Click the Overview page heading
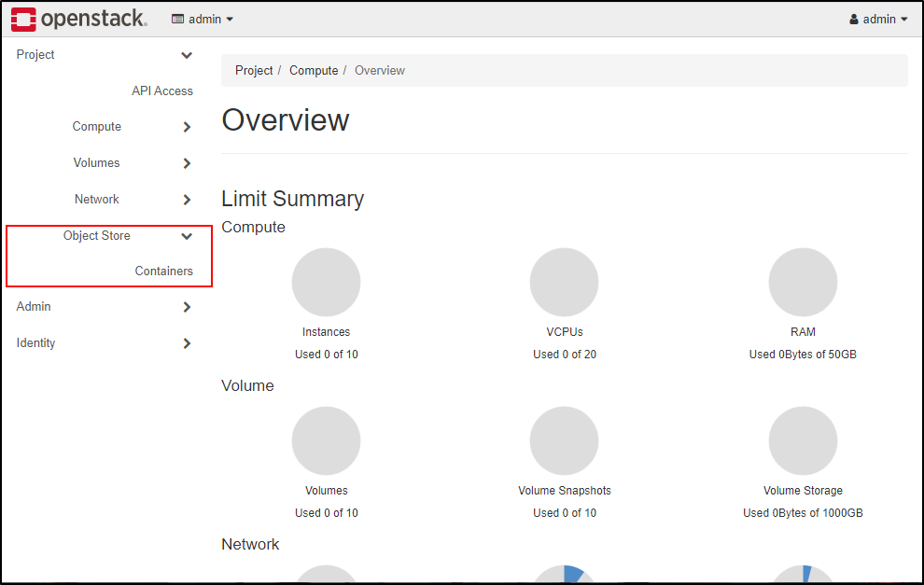 pos(286,120)
